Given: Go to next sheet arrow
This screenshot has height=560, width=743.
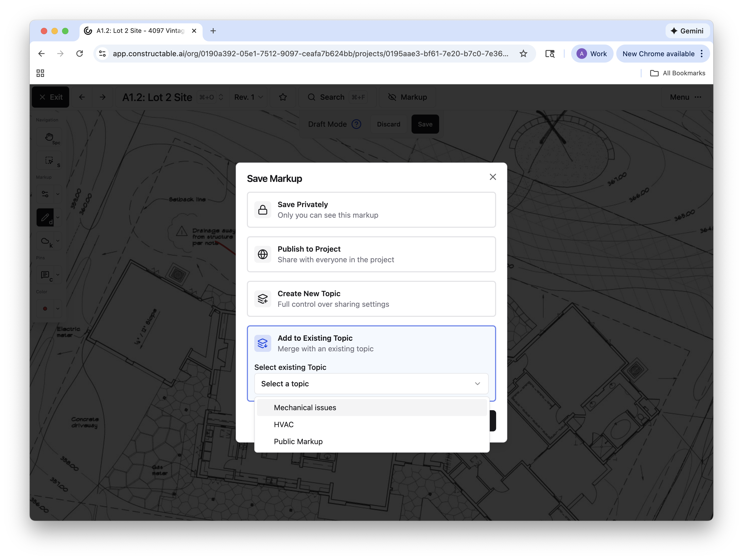Looking at the screenshot, I should (103, 97).
